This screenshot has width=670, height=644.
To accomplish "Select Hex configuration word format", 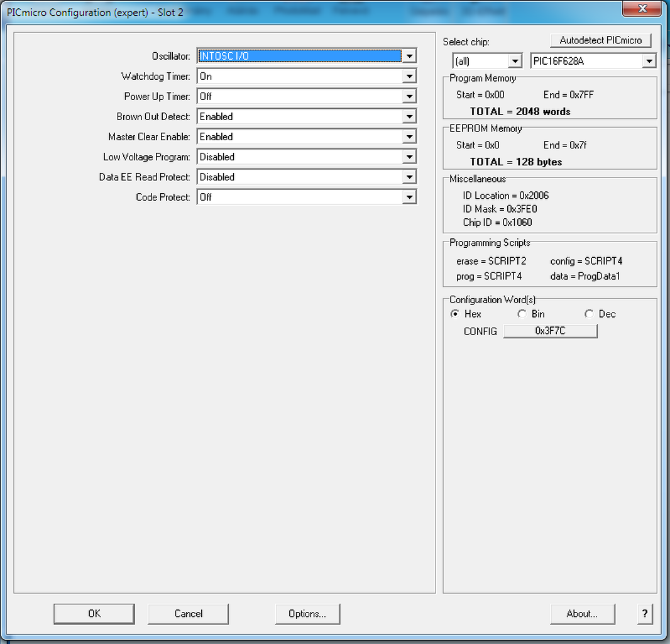I will 466,314.
